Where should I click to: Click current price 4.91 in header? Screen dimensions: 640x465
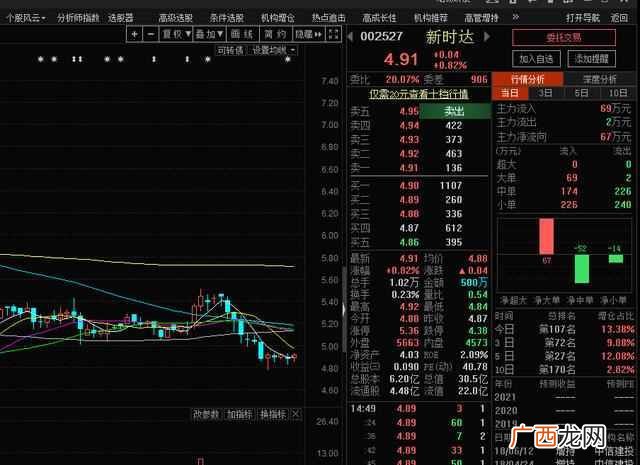point(401,60)
